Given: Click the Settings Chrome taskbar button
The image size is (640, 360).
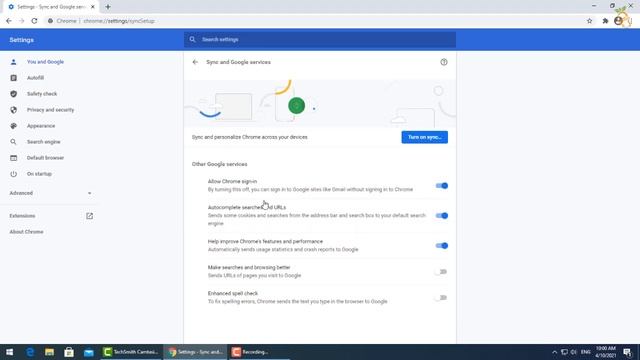Looking at the screenshot, I should click(x=196, y=352).
